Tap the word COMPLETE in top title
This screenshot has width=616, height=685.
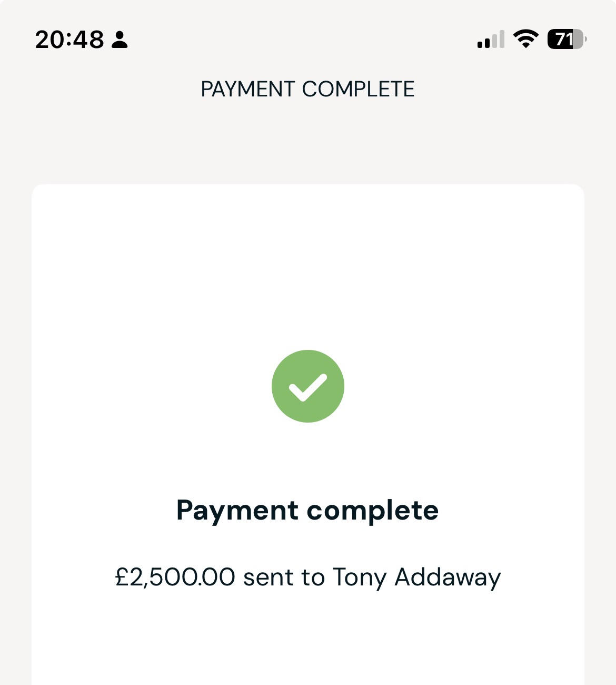pyautogui.click(x=359, y=89)
